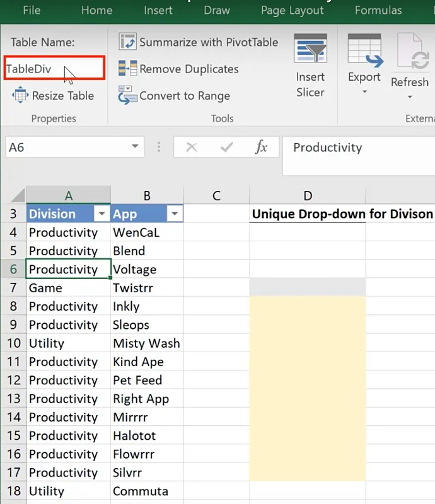Click the Insert Slicer icon
This screenshot has height=504, width=435.
tap(310, 49)
